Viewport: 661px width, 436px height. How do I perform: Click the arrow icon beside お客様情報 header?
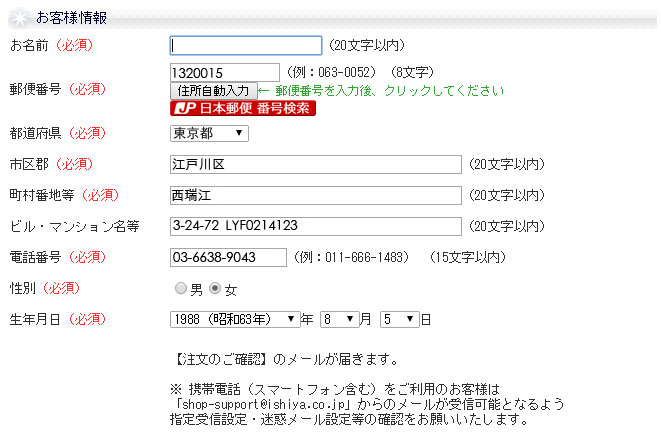pyautogui.click(x=22, y=17)
